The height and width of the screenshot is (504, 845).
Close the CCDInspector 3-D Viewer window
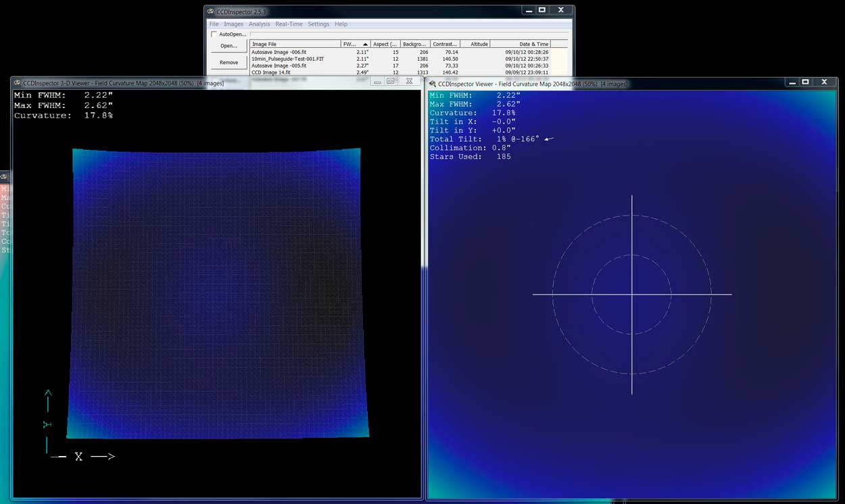(x=409, y=81)
